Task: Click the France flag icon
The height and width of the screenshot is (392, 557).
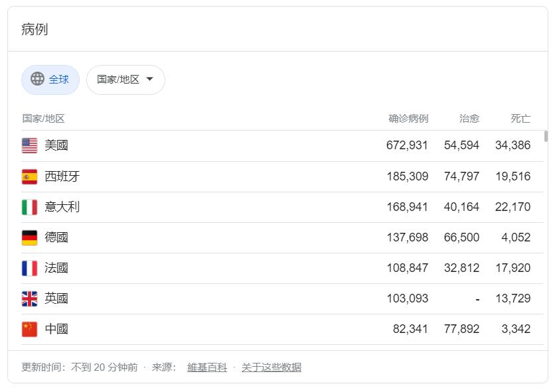Action: [29, 267]
